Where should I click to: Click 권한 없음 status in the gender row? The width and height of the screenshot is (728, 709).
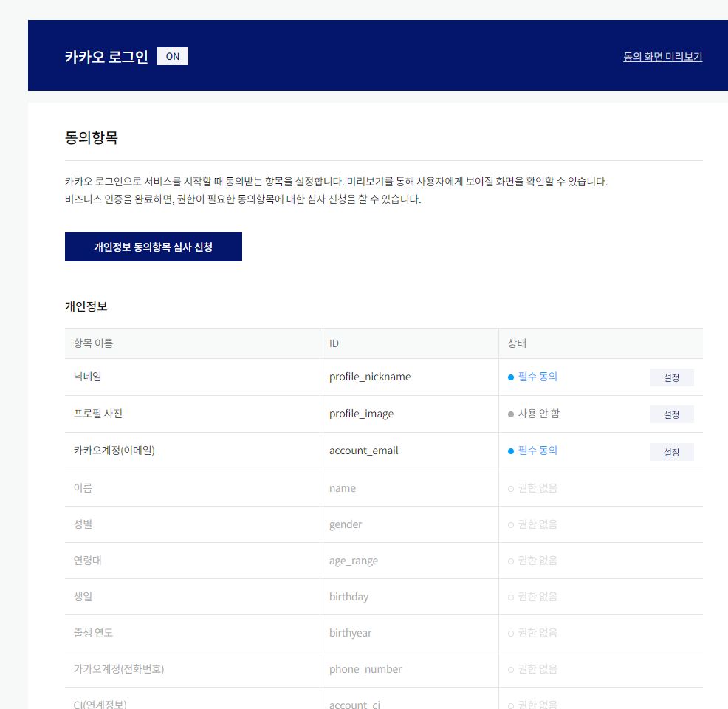tap(532, 524)
